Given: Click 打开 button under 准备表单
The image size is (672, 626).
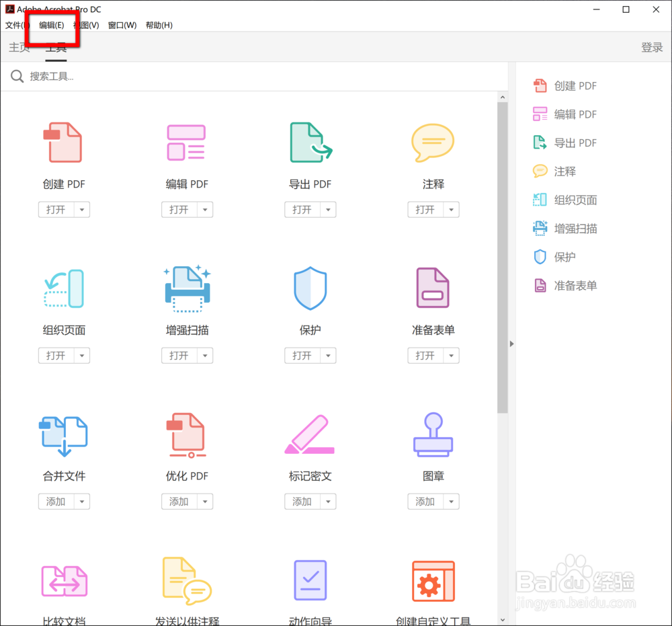Looking at the screenshot, I should (x=425, y=356).
